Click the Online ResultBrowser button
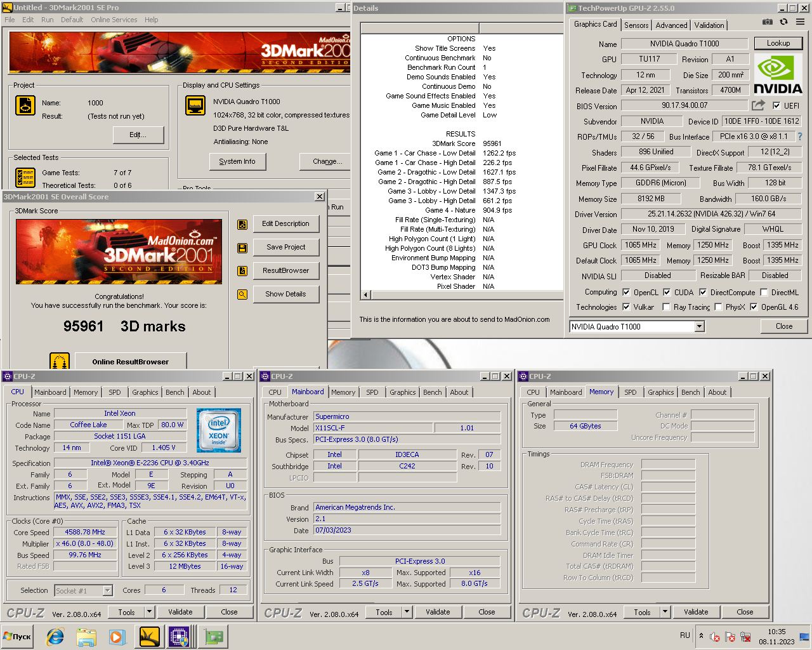The height and width of the screenshot is (650, 812). 131,361
